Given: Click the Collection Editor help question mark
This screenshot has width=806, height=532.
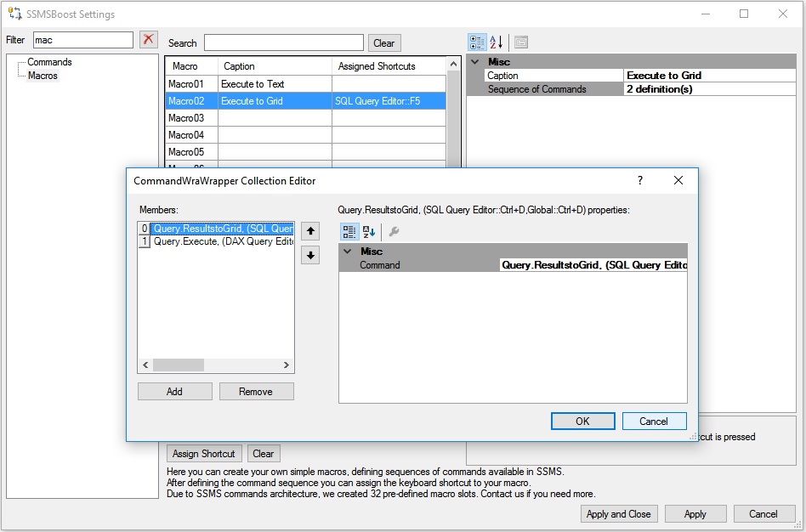Looking at the screenshot, I should coord(640,180).
